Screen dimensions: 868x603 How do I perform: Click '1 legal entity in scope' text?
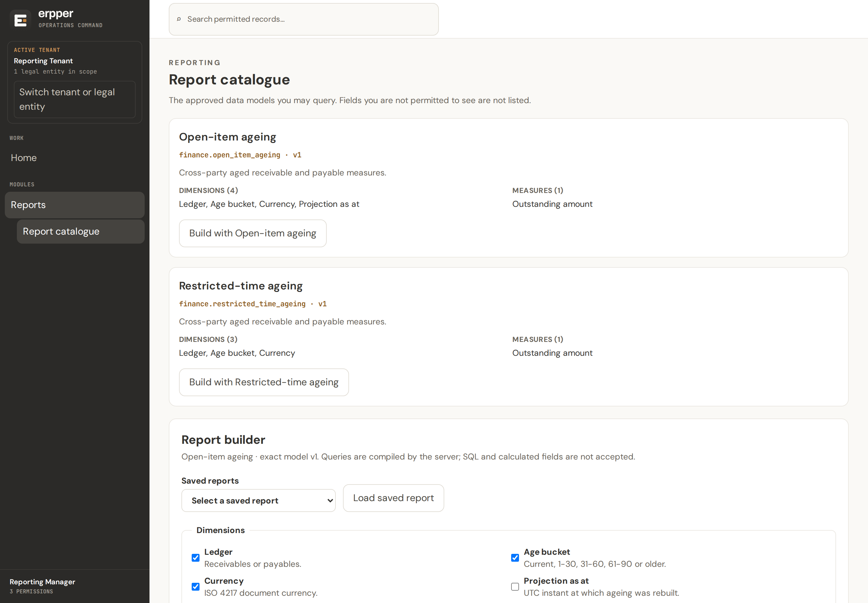point(55,71)
